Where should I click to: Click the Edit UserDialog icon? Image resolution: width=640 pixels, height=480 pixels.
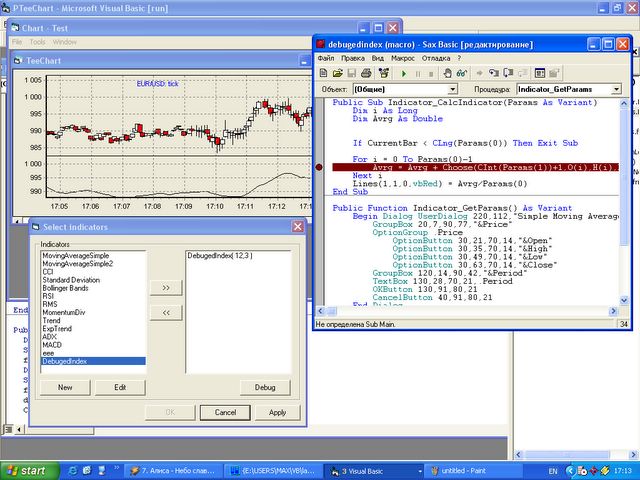pos(540,73)
